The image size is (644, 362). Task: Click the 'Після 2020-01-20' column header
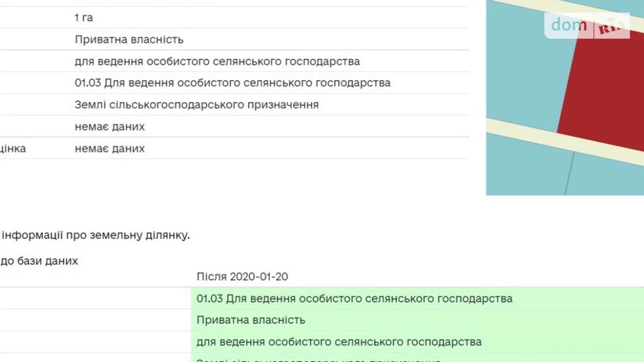[242, 277]
